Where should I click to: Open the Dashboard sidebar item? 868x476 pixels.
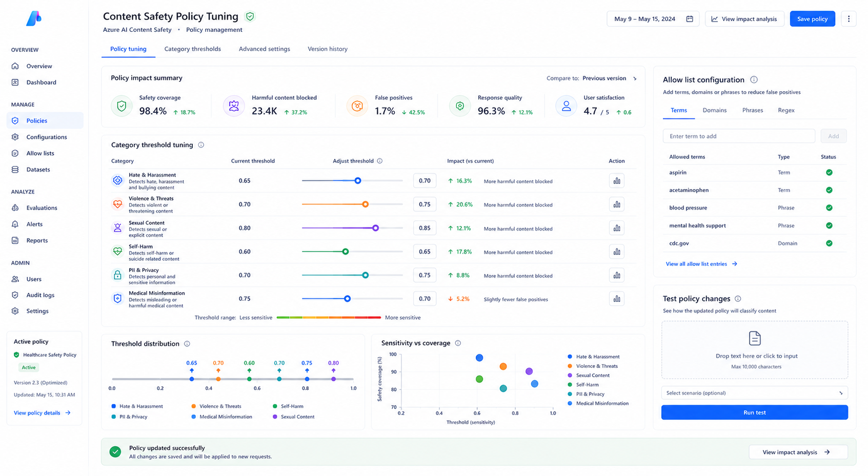tap(41, 82)
